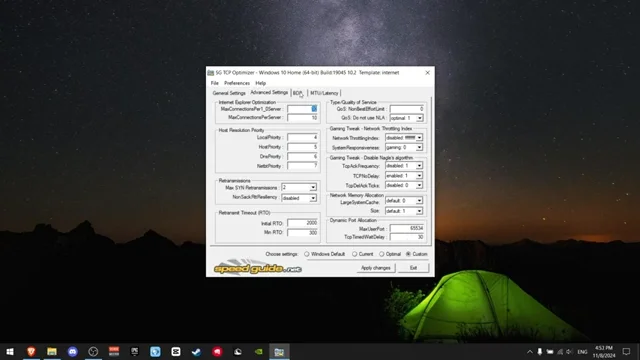Open the Help menu
640x360 pixels.
(x=260, y=83)
